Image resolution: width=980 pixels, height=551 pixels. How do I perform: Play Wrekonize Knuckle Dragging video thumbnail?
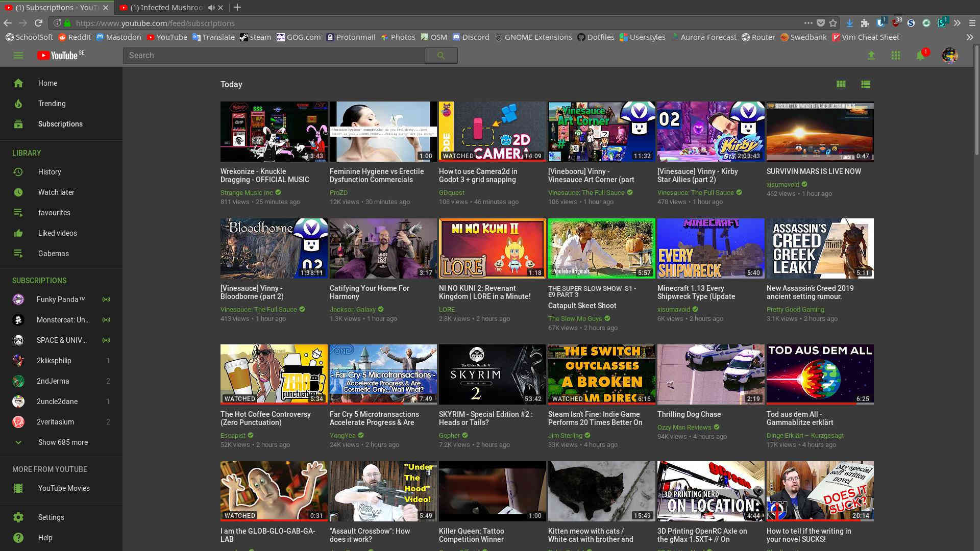(x=274, y=132)
